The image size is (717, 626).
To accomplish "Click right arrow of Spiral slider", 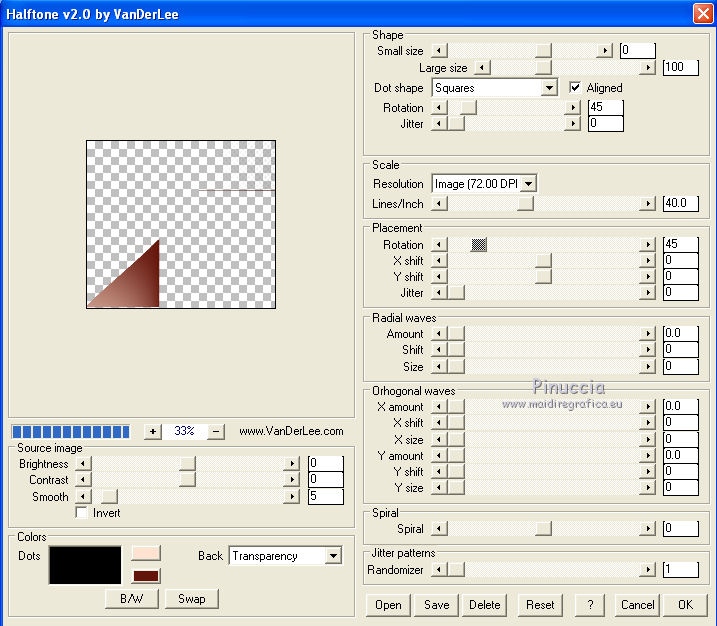I will point(647,529).
